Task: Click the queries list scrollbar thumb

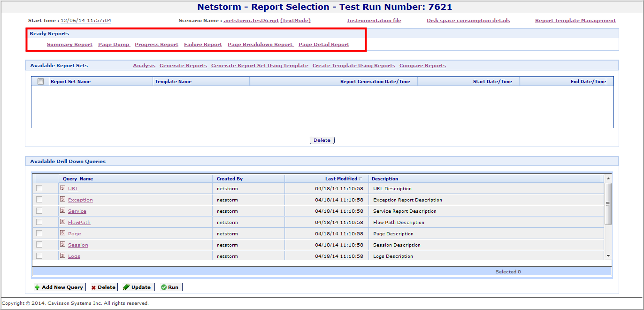Action: tap(608, 204)
